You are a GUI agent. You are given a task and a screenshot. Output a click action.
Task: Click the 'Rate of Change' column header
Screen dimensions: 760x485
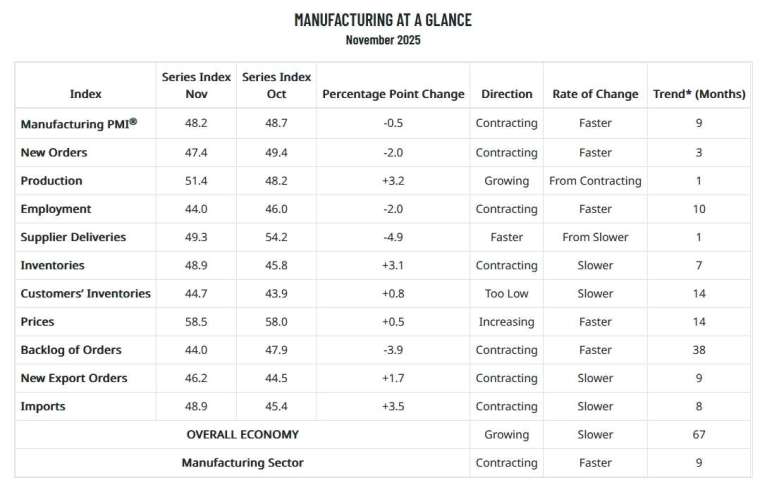(595, 94)
